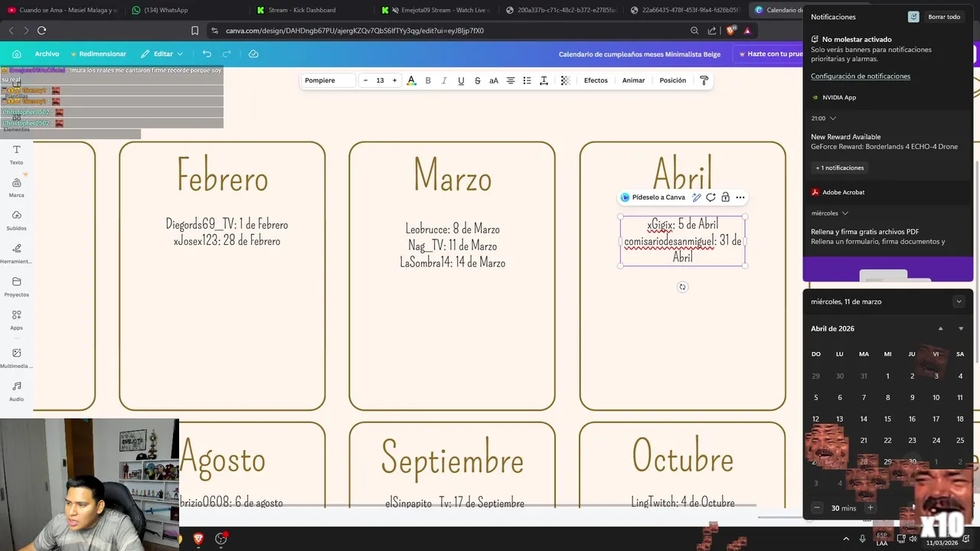Open the Magic Write pencil icon
Screen dimensions: 980x551
pos(697,197)
